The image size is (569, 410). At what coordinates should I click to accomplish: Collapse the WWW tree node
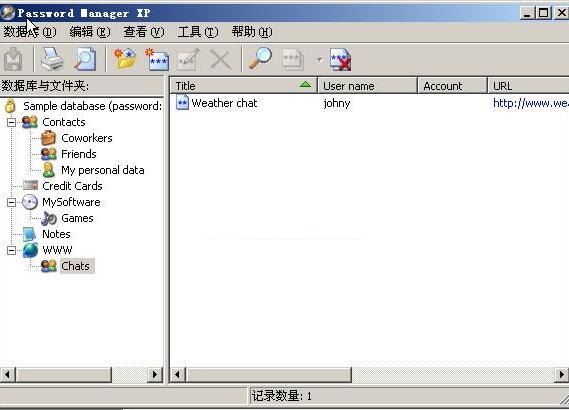pos(11,250)
